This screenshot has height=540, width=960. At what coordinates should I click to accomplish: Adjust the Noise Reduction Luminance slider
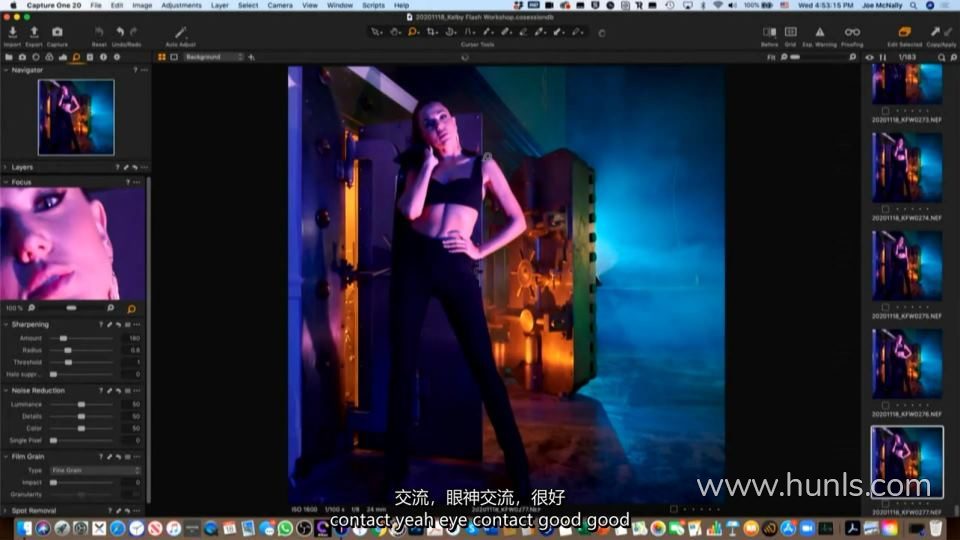[x=81, y=404]
